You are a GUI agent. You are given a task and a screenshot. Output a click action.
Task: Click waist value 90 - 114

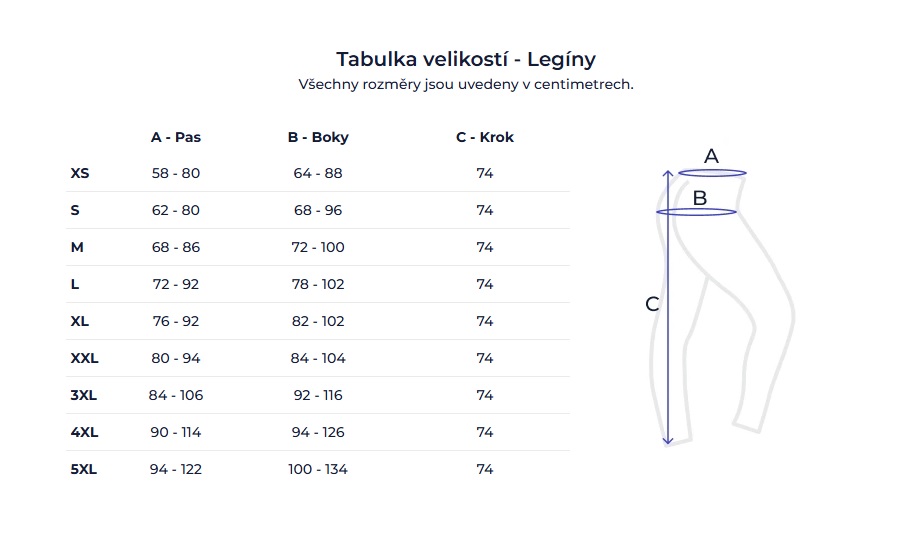point(176,432)
